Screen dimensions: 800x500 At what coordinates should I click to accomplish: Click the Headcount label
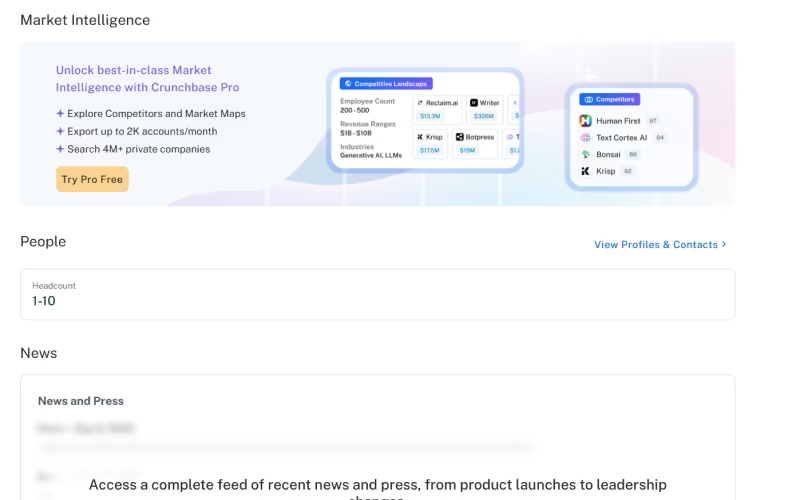54,286
